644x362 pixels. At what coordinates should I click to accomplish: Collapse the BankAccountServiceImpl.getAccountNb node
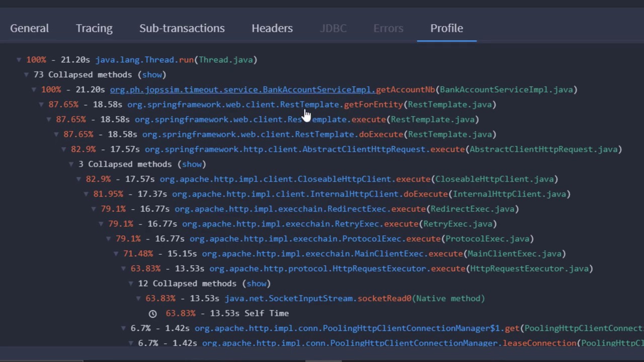click(34, 89)
